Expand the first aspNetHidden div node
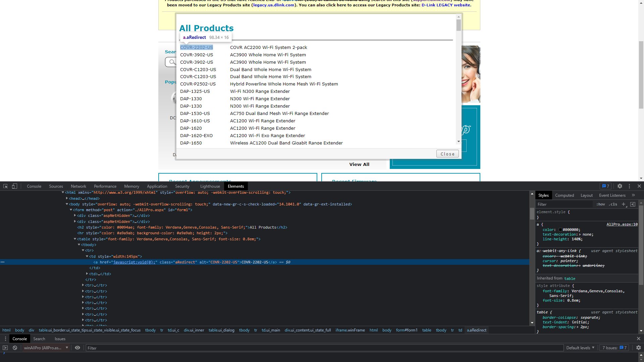644x362 pixels. click(x=75, y=216)
